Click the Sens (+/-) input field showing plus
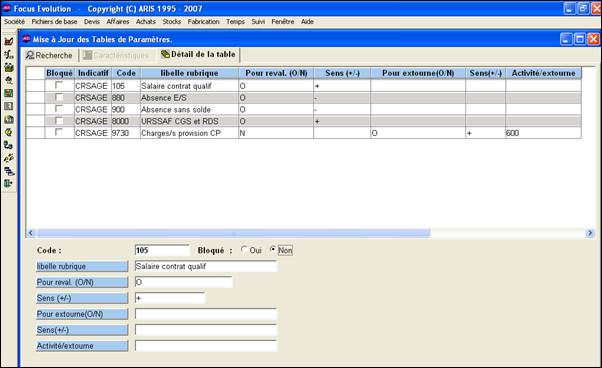Screen dimensions: 602x368 pyautogui.click(x=170, y=298)
